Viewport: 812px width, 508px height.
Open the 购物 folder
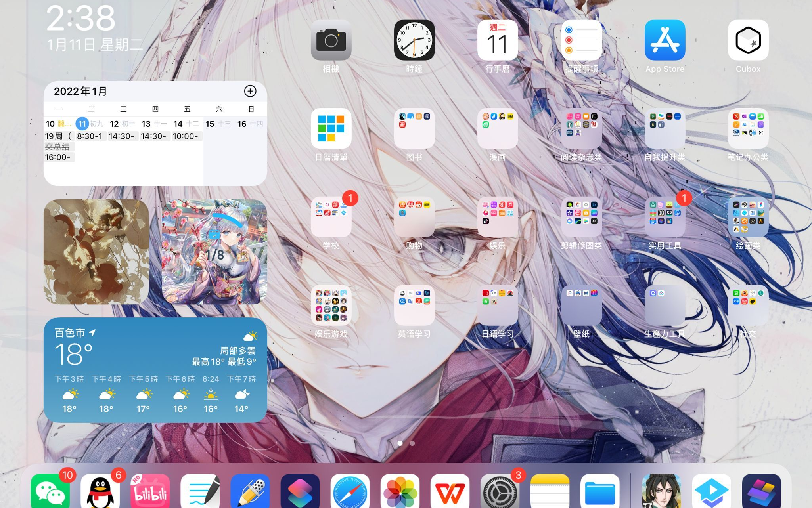pos(414,217)
